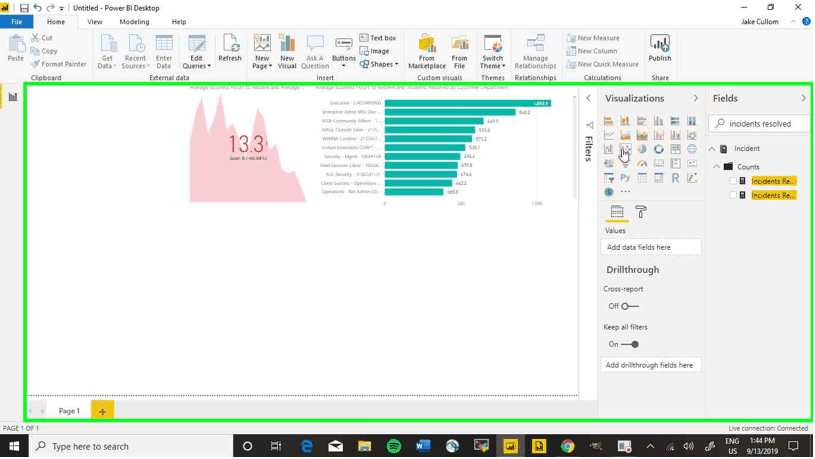Choose the R script visual
Viewport: 815px width, 459px height.
(675, 178)
